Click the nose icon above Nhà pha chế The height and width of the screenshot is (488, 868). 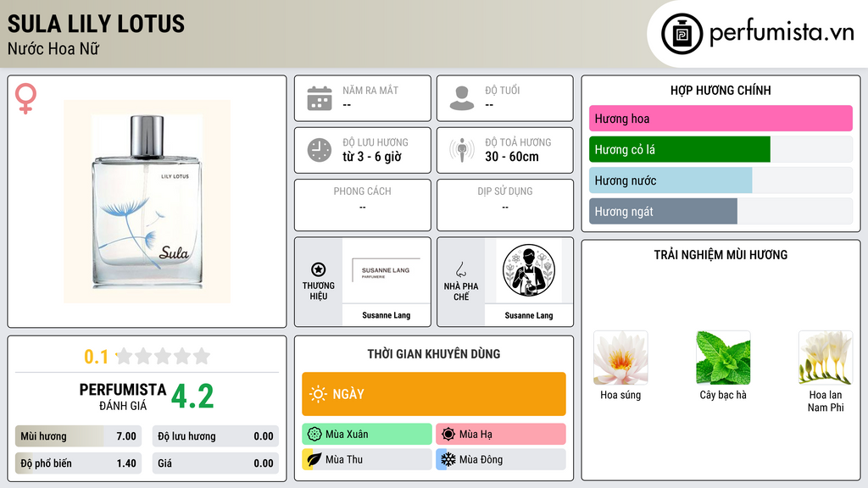460,270
